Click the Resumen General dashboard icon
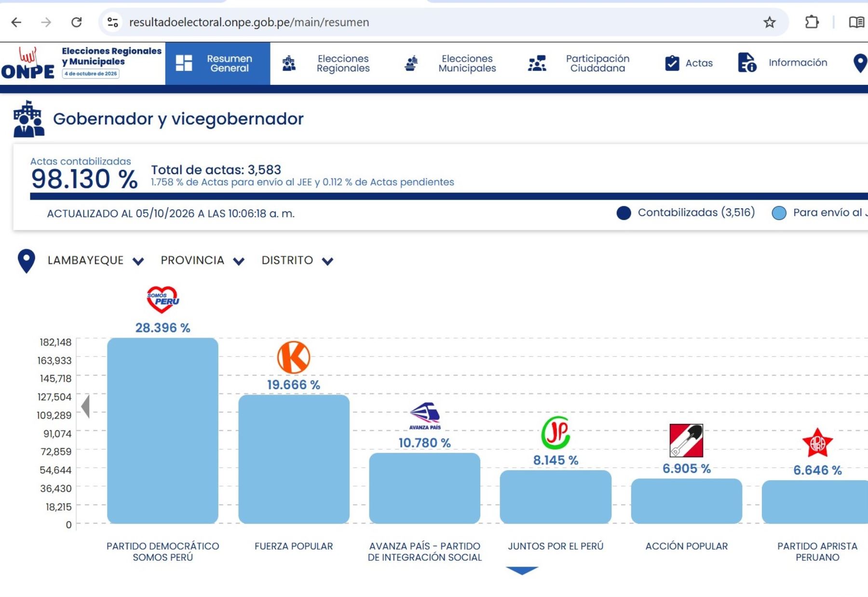This screenshot has width=868, height=597. (x=184, y=63)
